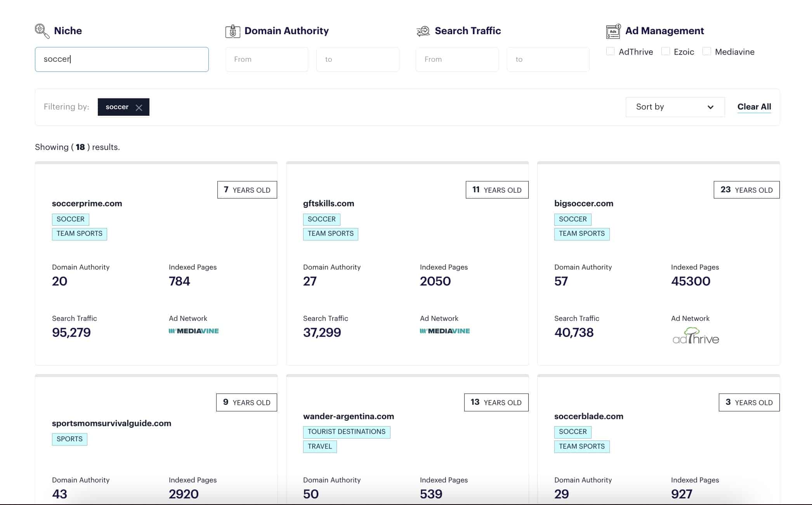Open soccerprime.com listing
This screenshot has width=812, height=505.
pyautogui.click(x=87, y=204)
